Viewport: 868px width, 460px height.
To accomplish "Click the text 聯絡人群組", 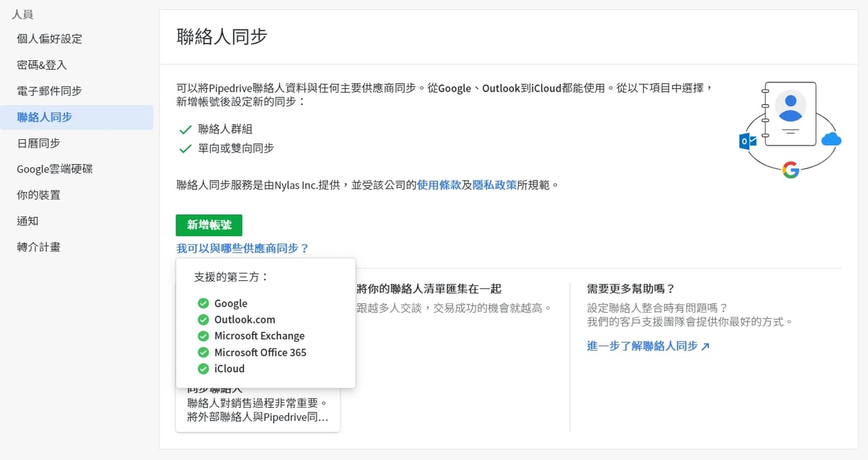I will pyautogui.click(x=225, y=129).
